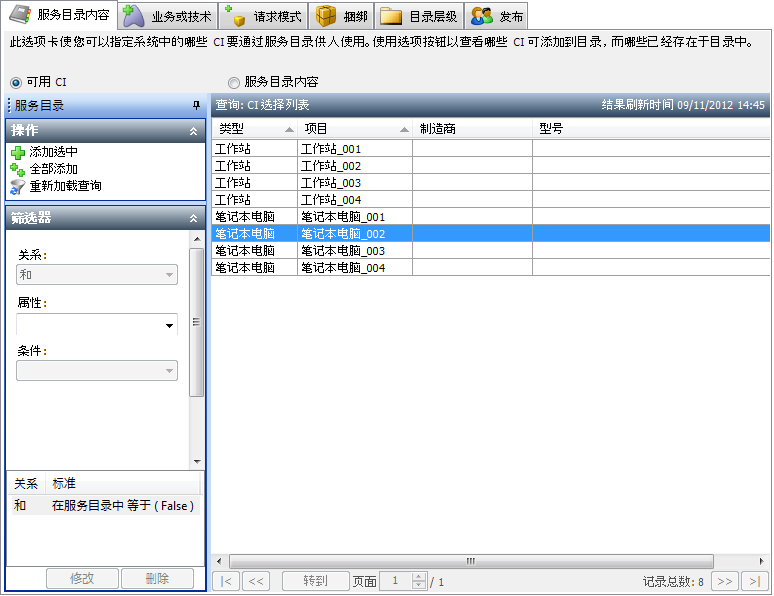Pin the 服务目录 side panel
774x596 pixels.
[196, 105]
